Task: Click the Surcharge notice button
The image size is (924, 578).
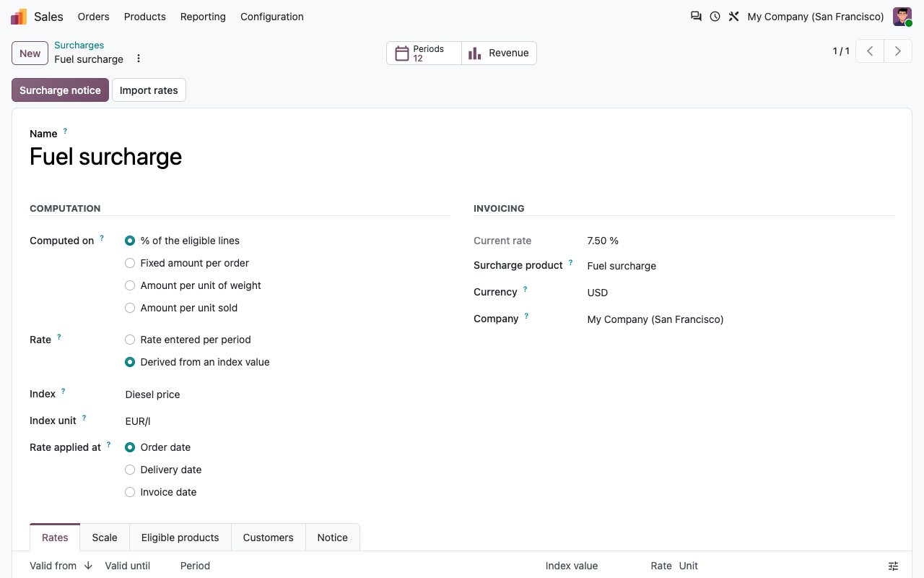Action: 60,90
